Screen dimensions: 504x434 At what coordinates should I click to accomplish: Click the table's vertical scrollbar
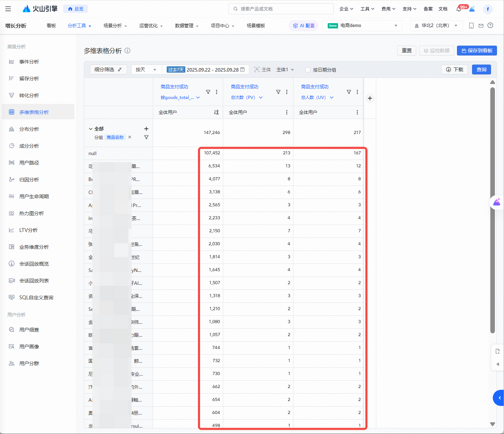[x=492, y=211]
